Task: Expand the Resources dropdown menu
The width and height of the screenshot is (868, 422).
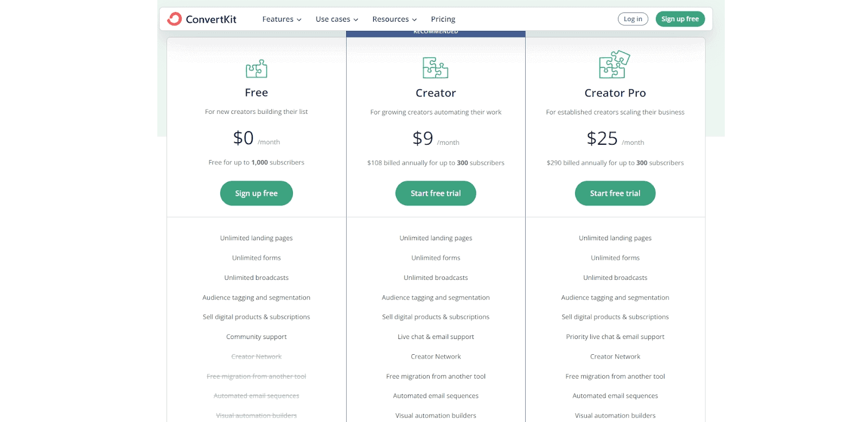Action: click(394, 19)
